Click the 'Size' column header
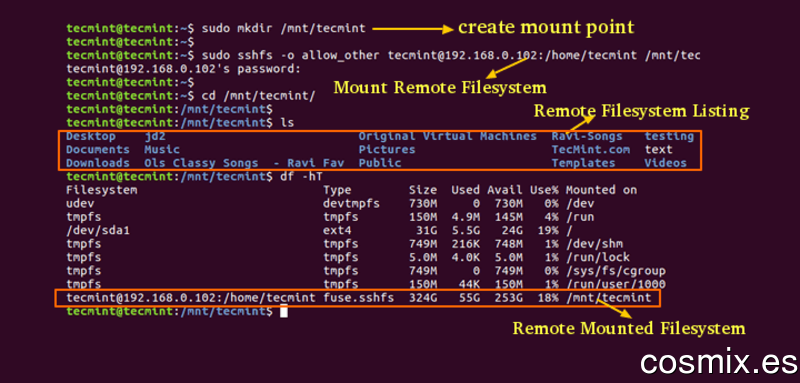This screenshot has height=383, width=800. [423, 190]
